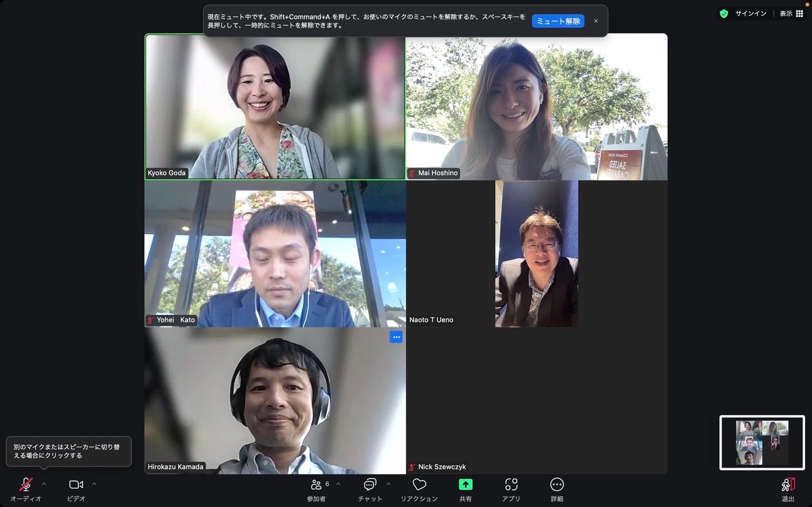Click the Nick Szewczyk name label

click(442, 467)
